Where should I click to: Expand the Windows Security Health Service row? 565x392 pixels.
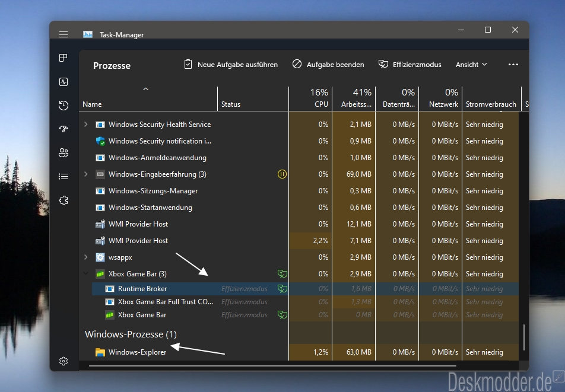point(85,124)
